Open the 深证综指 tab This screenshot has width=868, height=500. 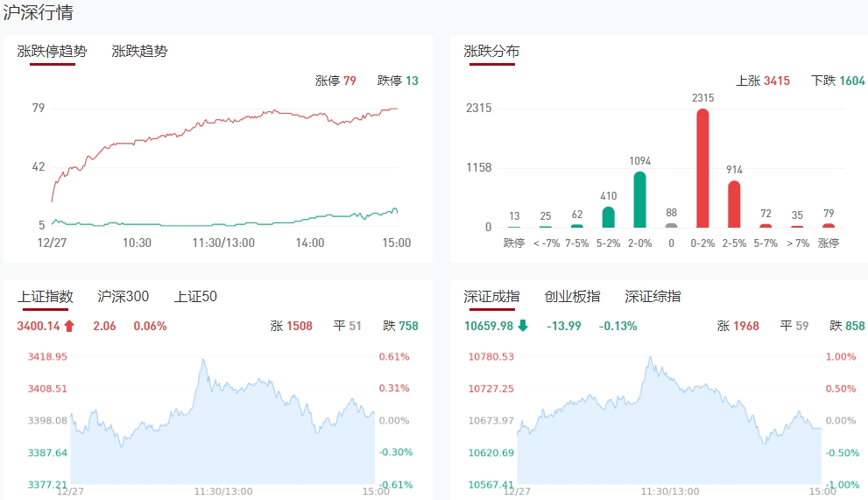[653, 297]
